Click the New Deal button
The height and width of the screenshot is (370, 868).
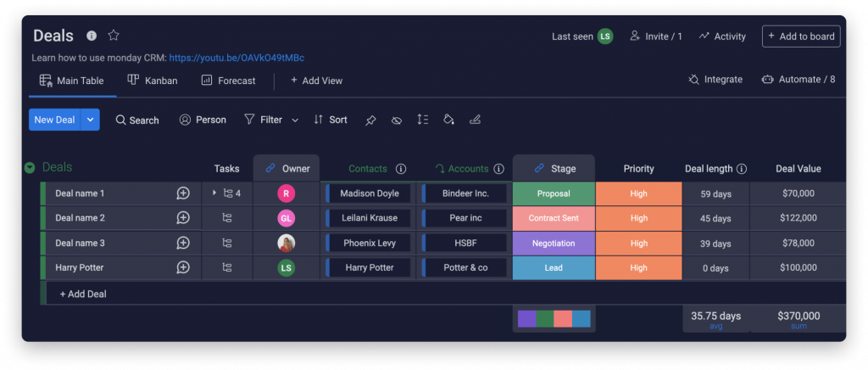pyautogui.click(x=54, y=120)
